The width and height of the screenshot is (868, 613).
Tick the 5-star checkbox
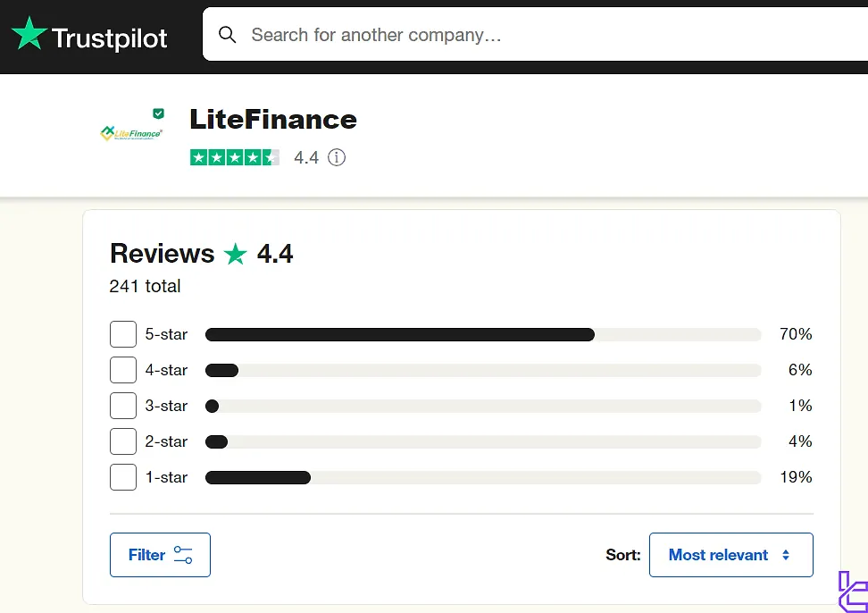123,334
